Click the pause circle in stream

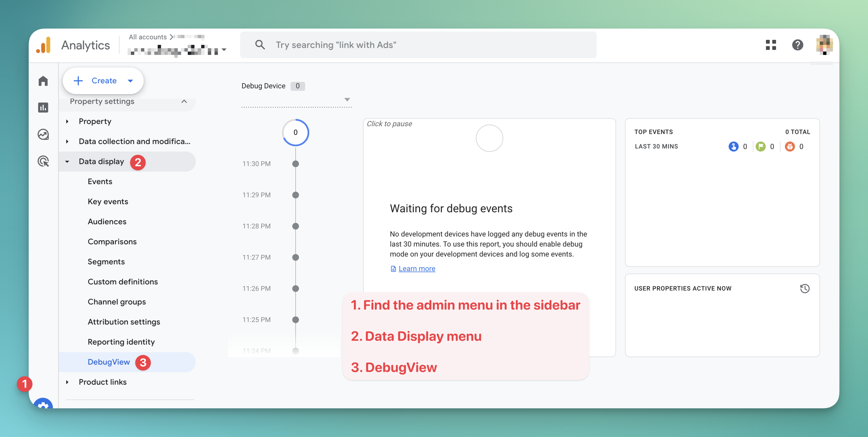pos(489,138)
